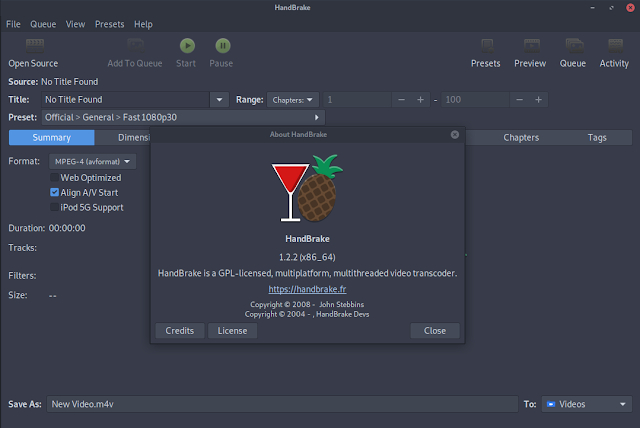This screenshot has height=428, width=640.
Task: Increase the end chapter value 100
Action: point(538,100)
